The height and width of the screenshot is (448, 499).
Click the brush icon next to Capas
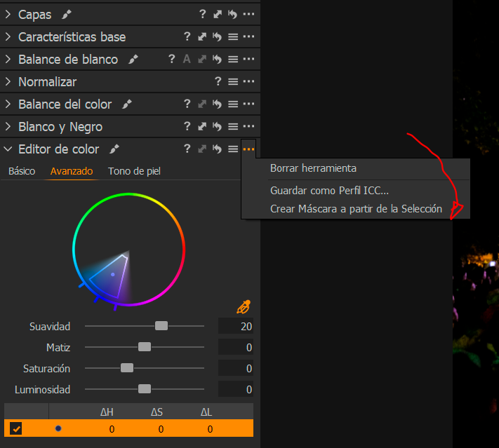pos(67,14)
